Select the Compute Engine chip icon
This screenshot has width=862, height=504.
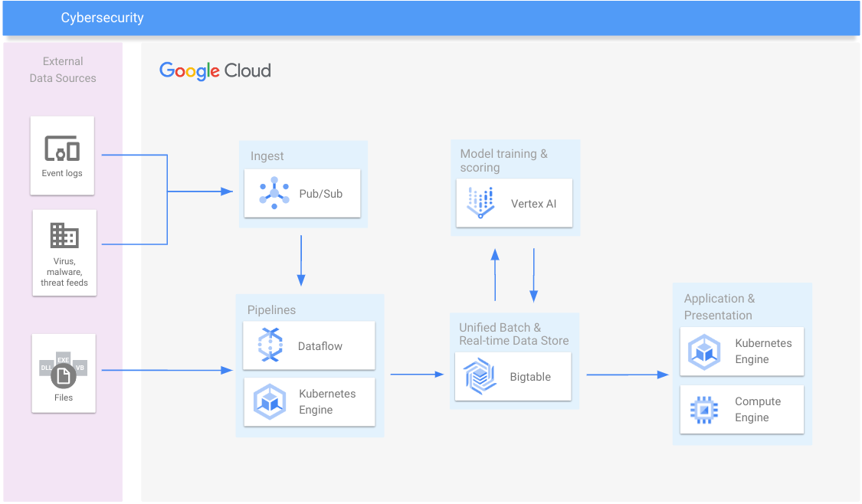703,410
